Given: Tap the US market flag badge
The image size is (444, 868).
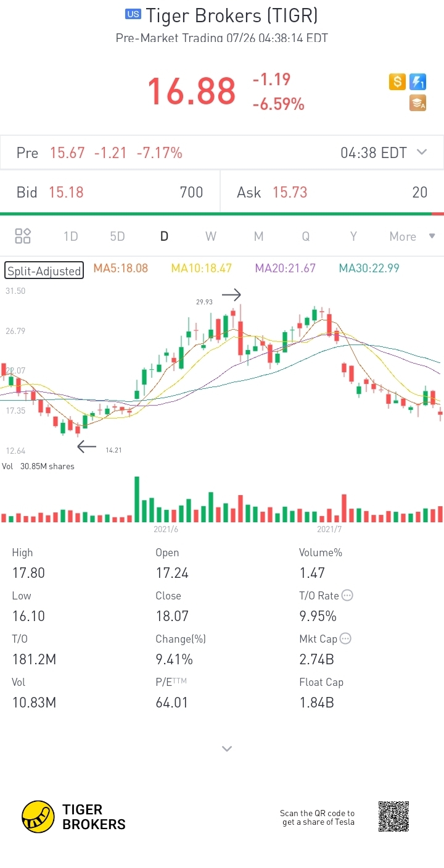Looking at the screenshot, I should coord(133,14).
